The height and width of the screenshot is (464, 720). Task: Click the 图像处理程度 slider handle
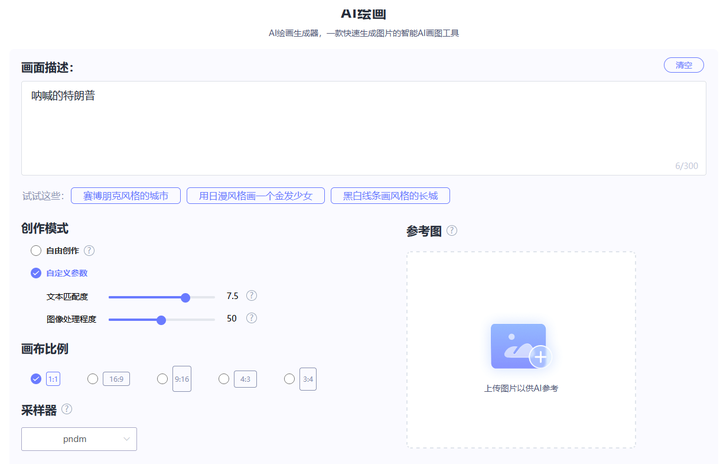tap(161, 320)
